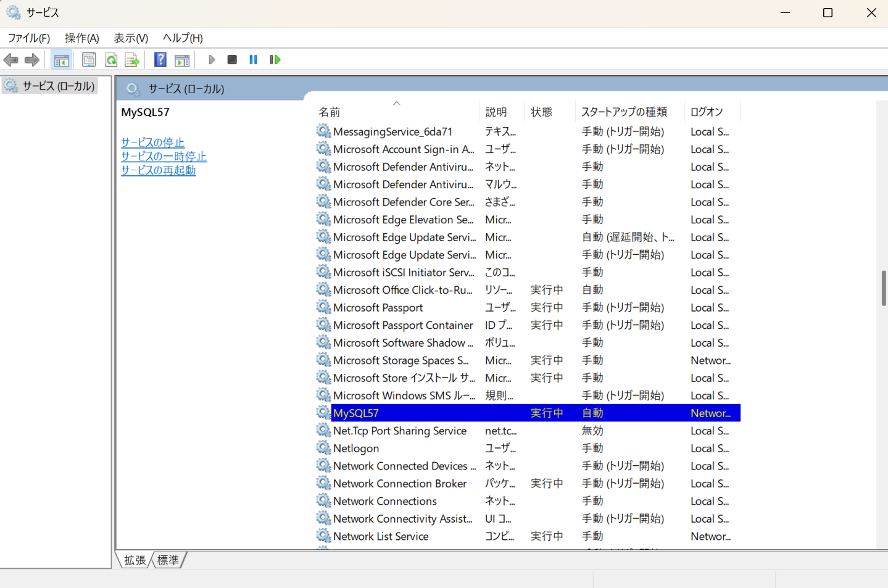
Task: Toggle the action pane toolbar icon
Action: 182,60
